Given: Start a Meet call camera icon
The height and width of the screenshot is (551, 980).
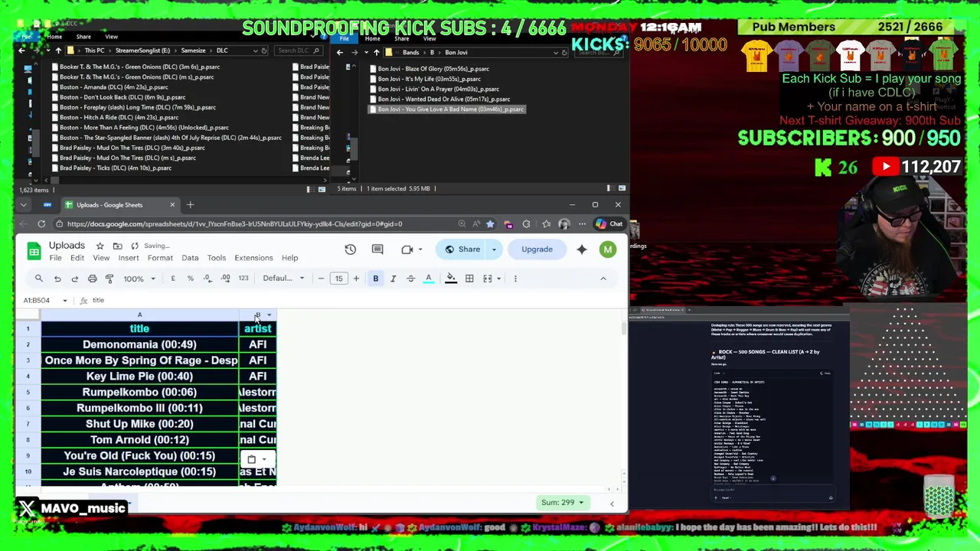Looking at the screenshot, I should [x=407, y=249].
